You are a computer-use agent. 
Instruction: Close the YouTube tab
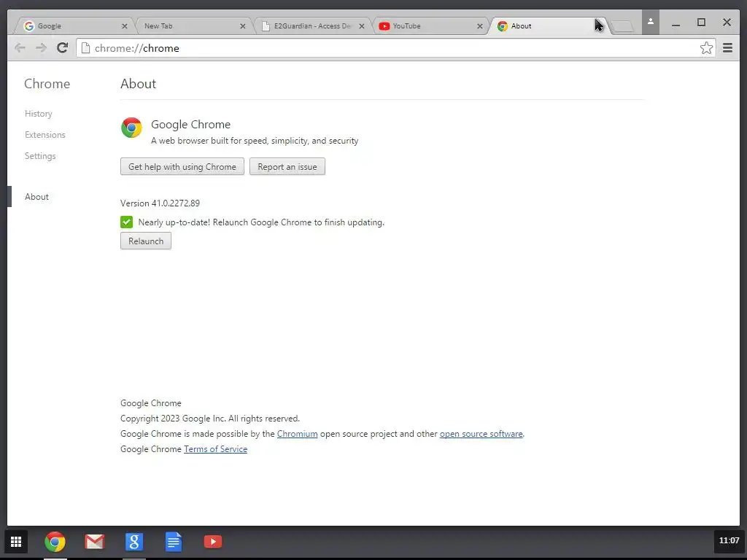pyautogui.click(x=480, y=26)
